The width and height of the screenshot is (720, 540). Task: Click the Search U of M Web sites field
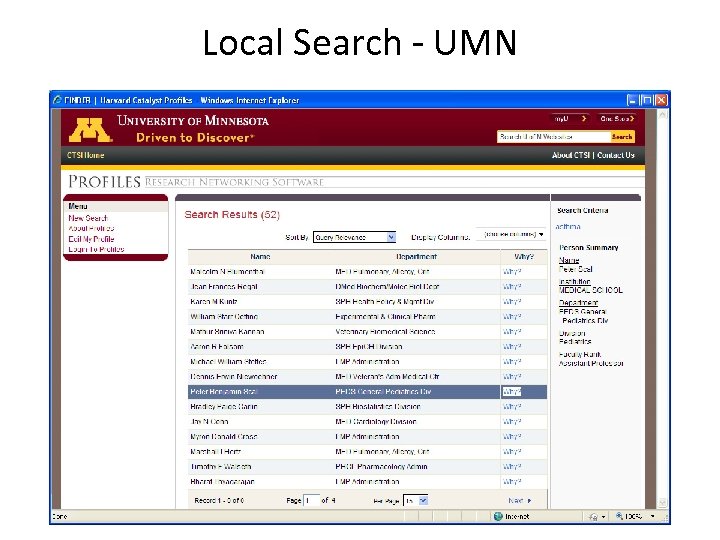click(553, 137)
